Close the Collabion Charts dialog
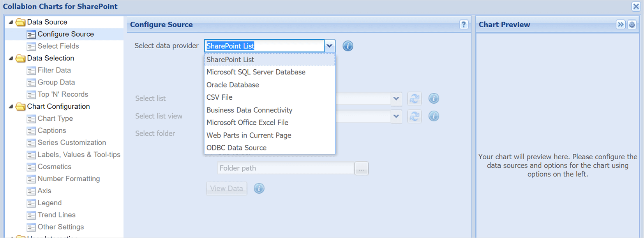Screen dimensions: 644x238 point(636,7)
